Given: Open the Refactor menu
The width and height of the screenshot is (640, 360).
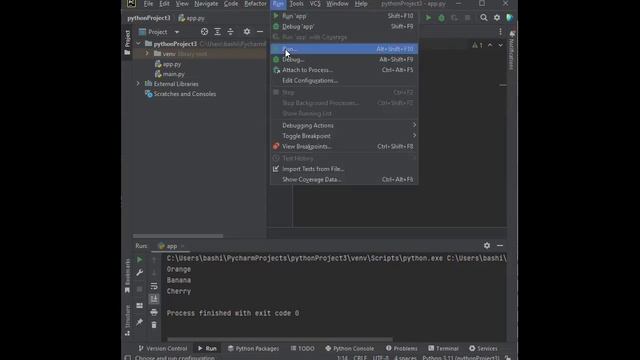Looking at the screenshot, I should [x=255, y=4].
